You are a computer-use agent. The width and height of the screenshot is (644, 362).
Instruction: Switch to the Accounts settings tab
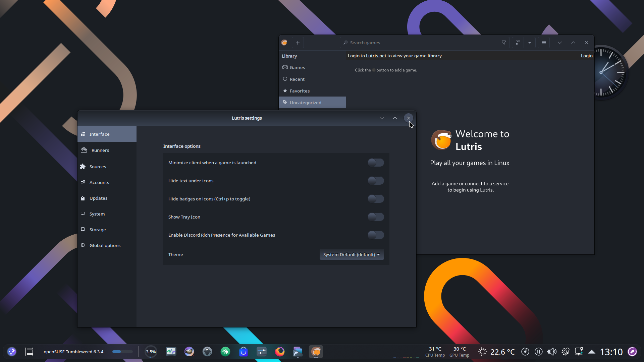click(x=107, y=182)
